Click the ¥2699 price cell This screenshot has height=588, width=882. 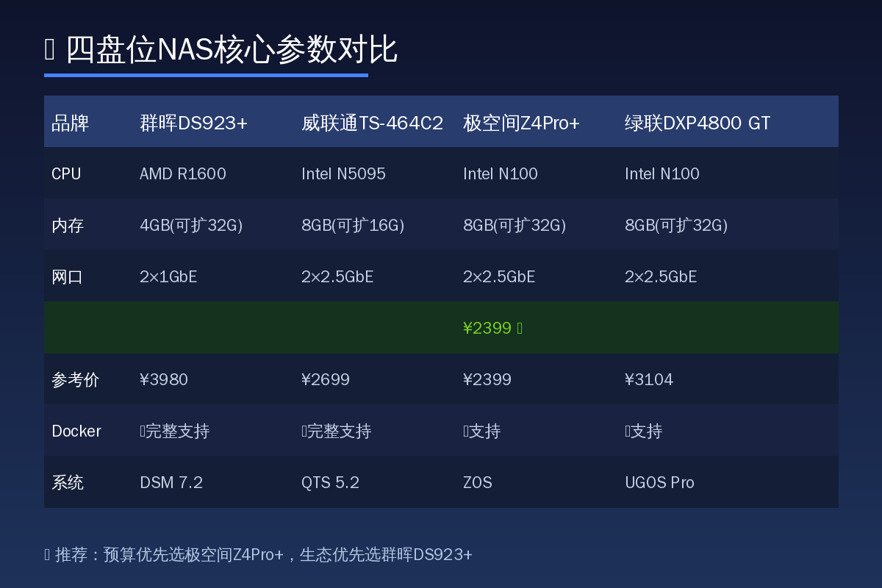[x=326, y=380]
